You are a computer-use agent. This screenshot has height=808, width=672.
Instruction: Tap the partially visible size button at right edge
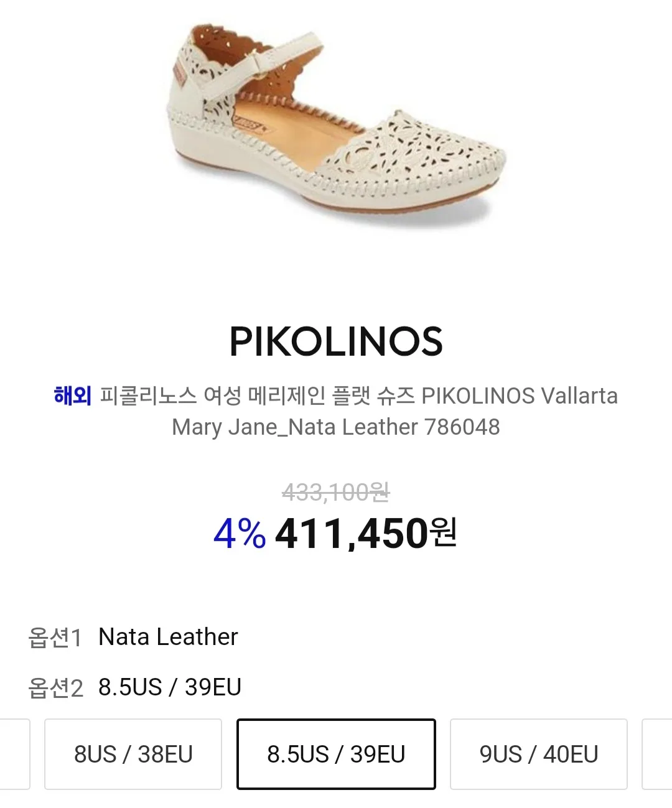(x=657, y=754)
